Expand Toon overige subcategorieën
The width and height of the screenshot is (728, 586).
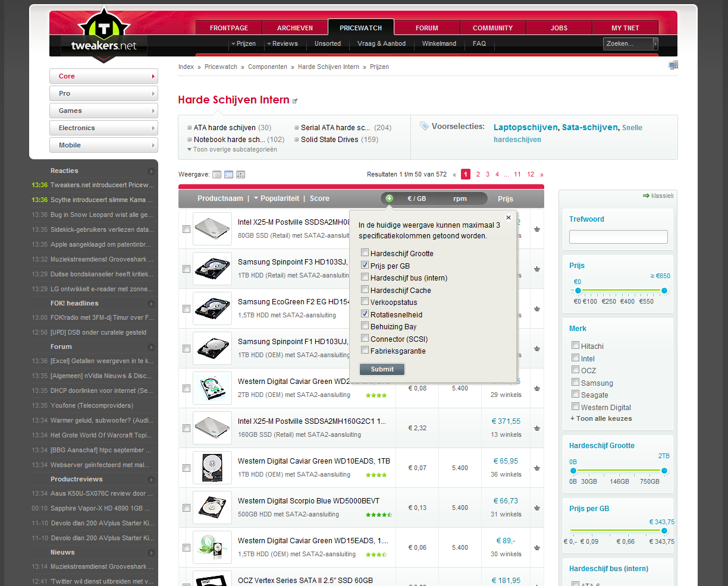click(x=232, y=150)
